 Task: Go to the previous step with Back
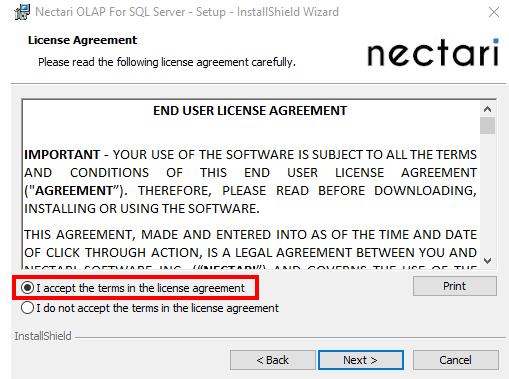[x=272, y=360]
